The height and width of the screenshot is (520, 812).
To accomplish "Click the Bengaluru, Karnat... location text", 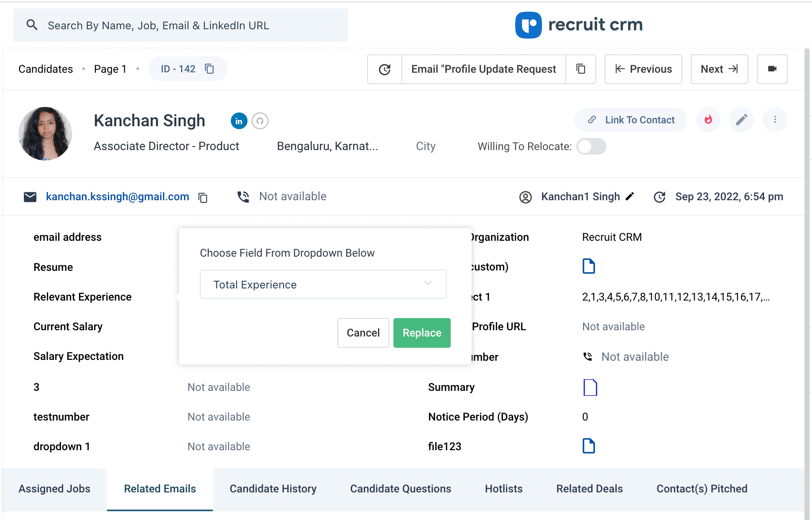I will coord(327,146).
